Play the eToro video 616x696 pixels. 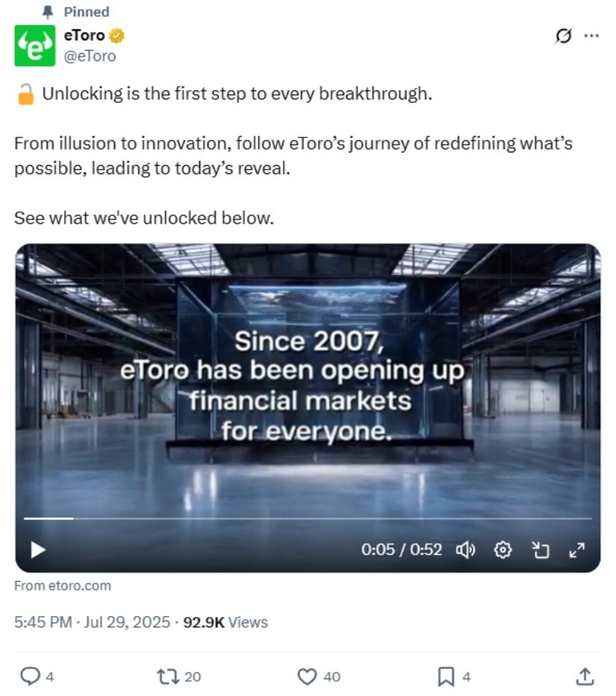[37, 550]
